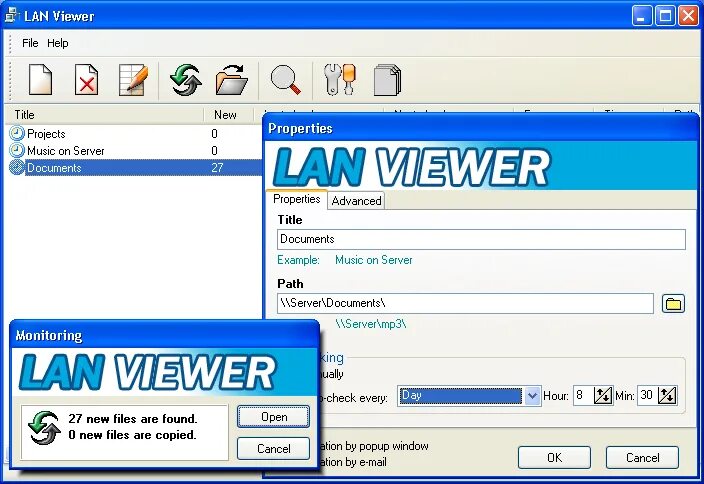This screenshot has height=484, width=704.
Task: Click Open in the Monitoring popup
Action: click(273, 417)
